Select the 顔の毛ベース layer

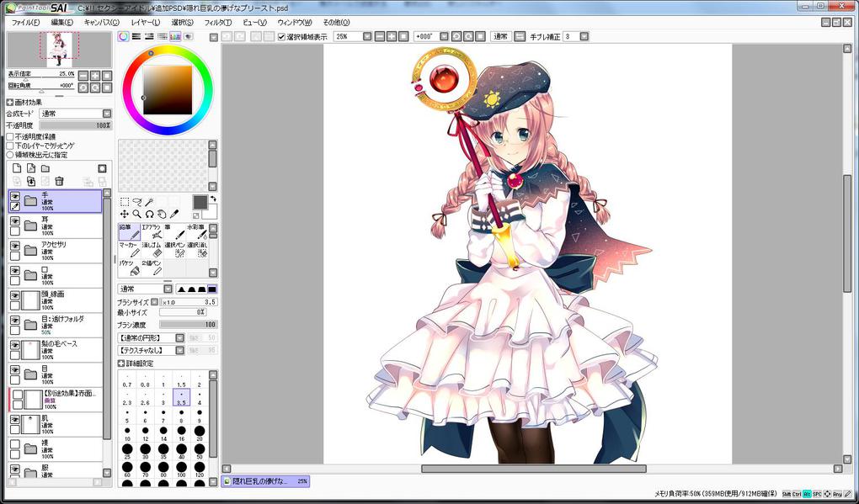pyautogui.click(x=56, y=350)
